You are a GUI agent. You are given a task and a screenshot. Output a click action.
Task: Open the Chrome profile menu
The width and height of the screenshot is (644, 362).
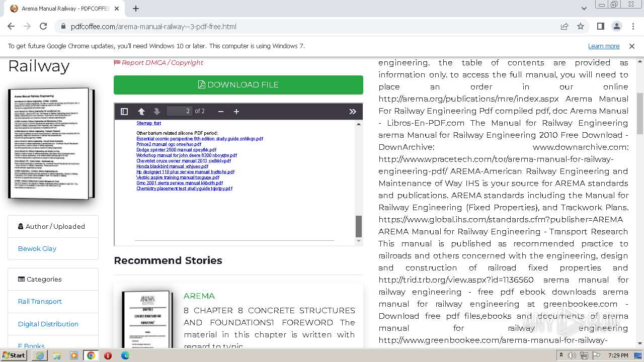[x=616, y=26]
